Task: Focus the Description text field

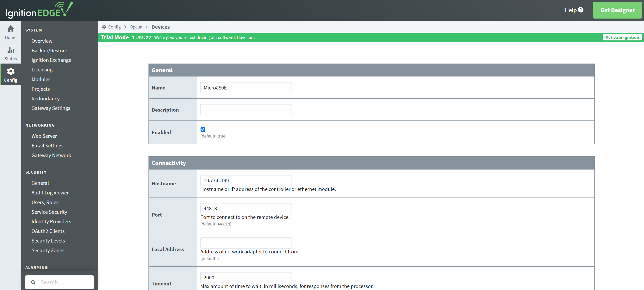Action: point(246,110)
